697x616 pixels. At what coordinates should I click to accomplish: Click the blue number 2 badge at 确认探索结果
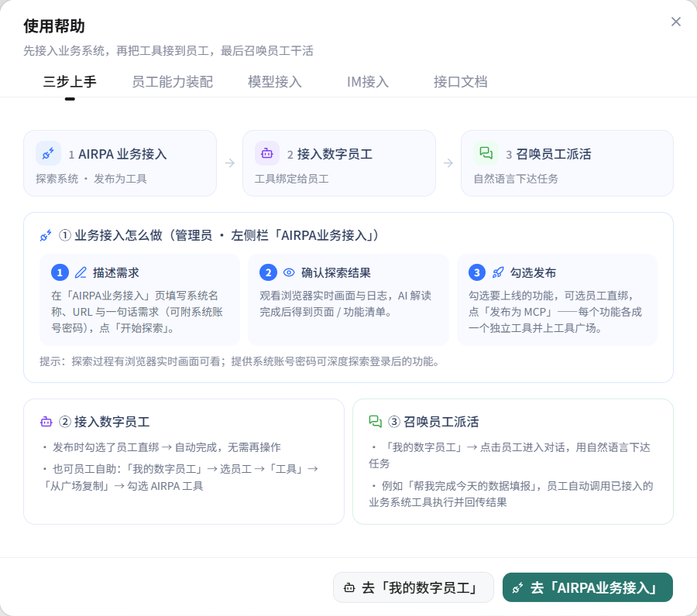click(268, 272)
